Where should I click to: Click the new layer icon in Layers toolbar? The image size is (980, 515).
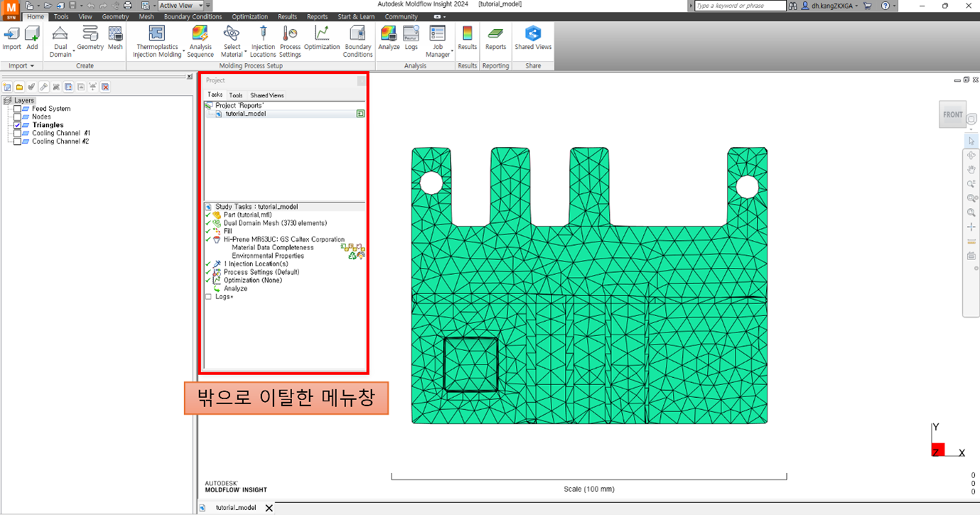[7, 87]
